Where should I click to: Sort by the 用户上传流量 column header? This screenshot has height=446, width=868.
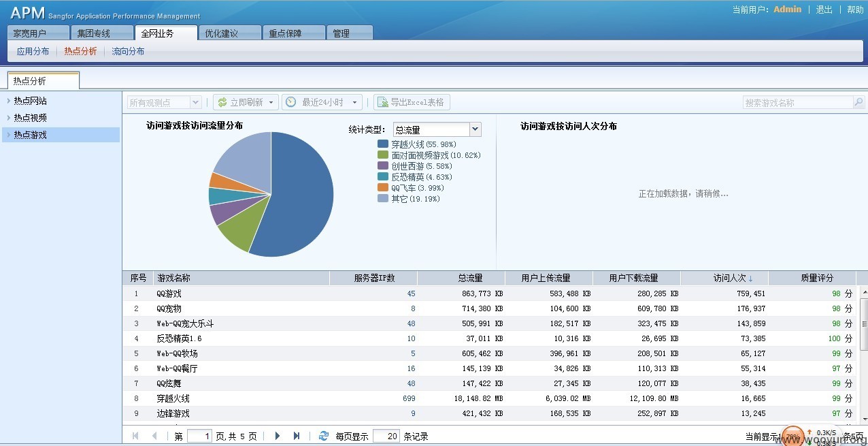(549, 278)
